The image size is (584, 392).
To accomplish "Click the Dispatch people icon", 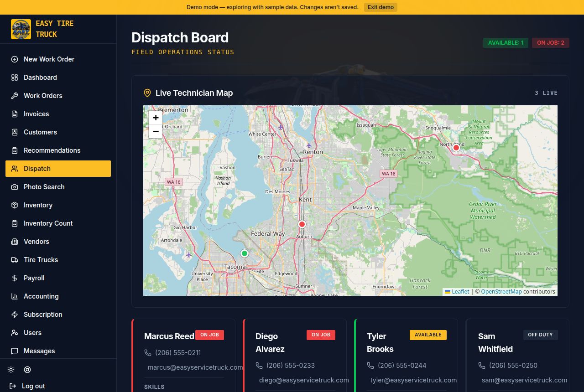I will pos(15,169).
